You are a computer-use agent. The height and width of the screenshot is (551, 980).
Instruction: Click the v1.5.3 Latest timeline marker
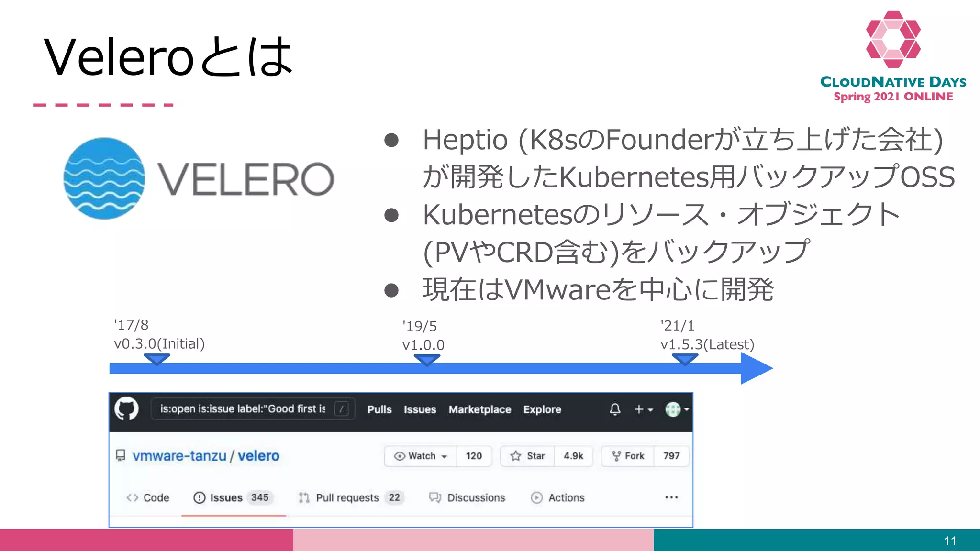[685, 360]
